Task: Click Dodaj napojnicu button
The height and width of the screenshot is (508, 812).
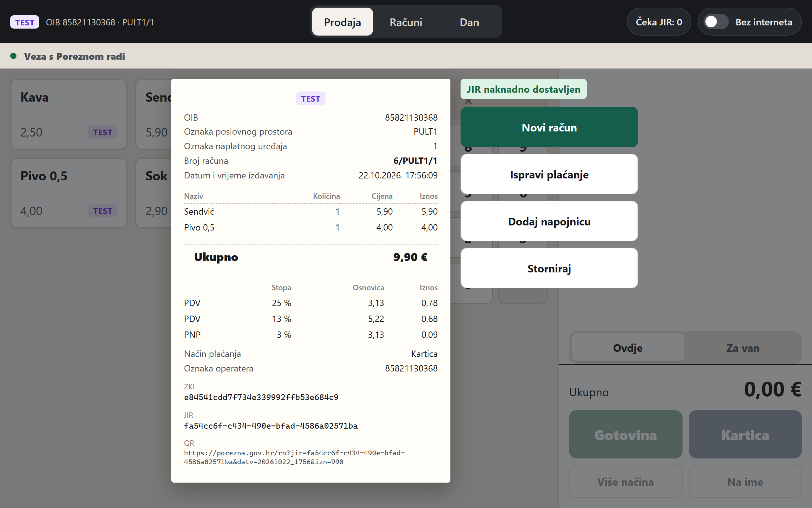Action: point(549,221)
